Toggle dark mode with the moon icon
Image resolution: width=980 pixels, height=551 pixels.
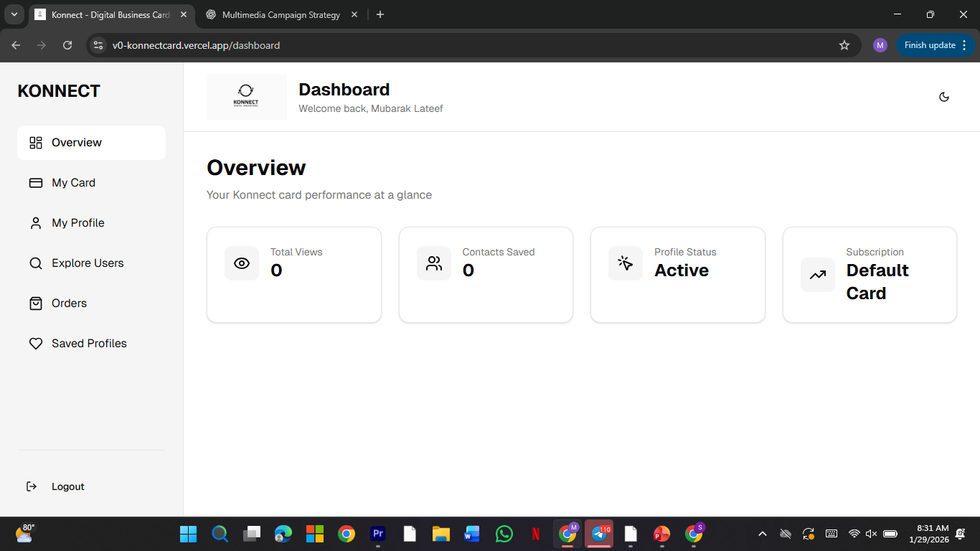click(x=943, y=96)
